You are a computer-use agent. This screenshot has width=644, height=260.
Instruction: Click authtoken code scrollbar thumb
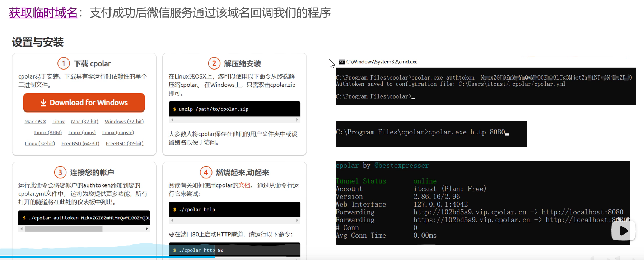point(64,229)
